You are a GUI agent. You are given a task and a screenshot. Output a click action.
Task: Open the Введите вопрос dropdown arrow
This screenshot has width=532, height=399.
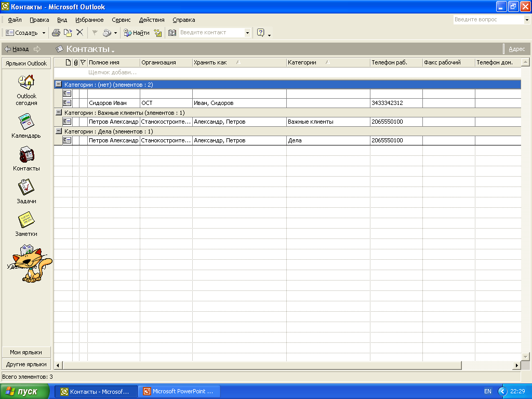(527, 20)
